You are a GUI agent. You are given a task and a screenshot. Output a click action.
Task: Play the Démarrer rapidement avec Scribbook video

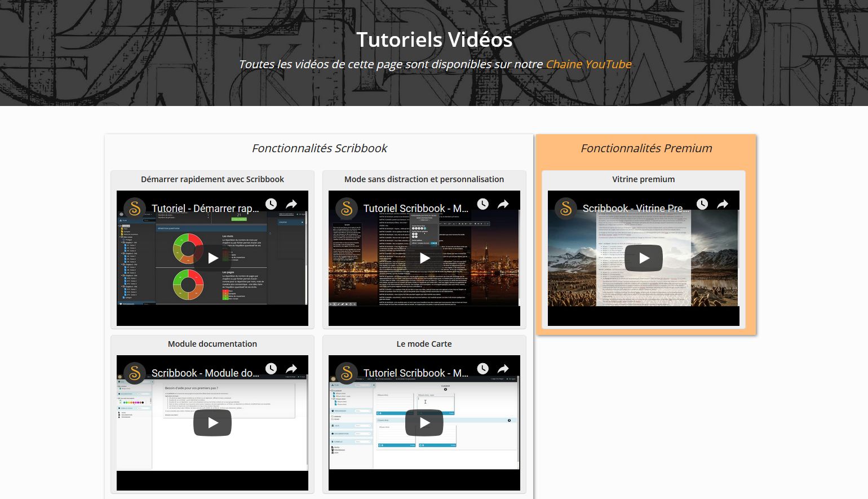(x=212, y=258)
